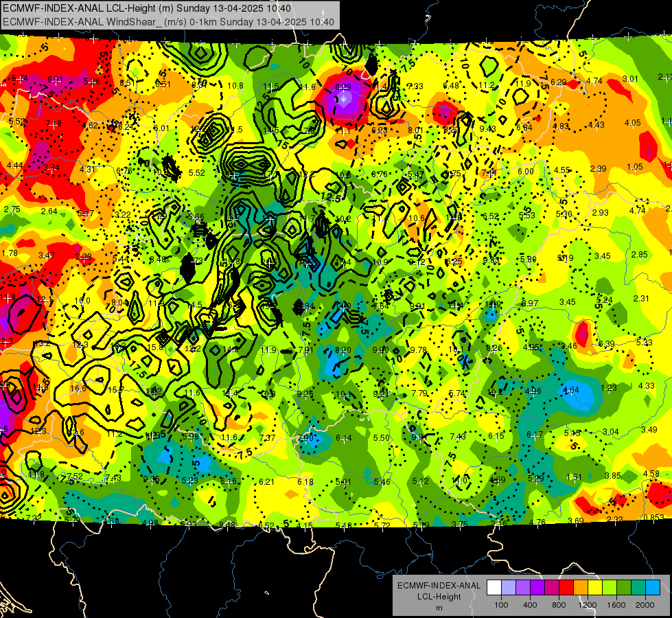Image resolution: width=672 pixels, height=618 pixels.
Task: Click the wind shear value 6.29
Action: pyautogui.click(x=559, y=82)
